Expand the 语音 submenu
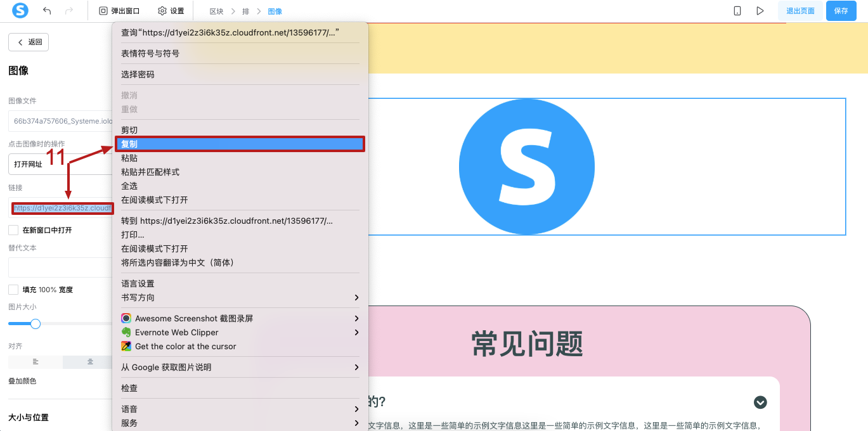The height and width of the screenshot is (431, 868). (x=240, y=409)
